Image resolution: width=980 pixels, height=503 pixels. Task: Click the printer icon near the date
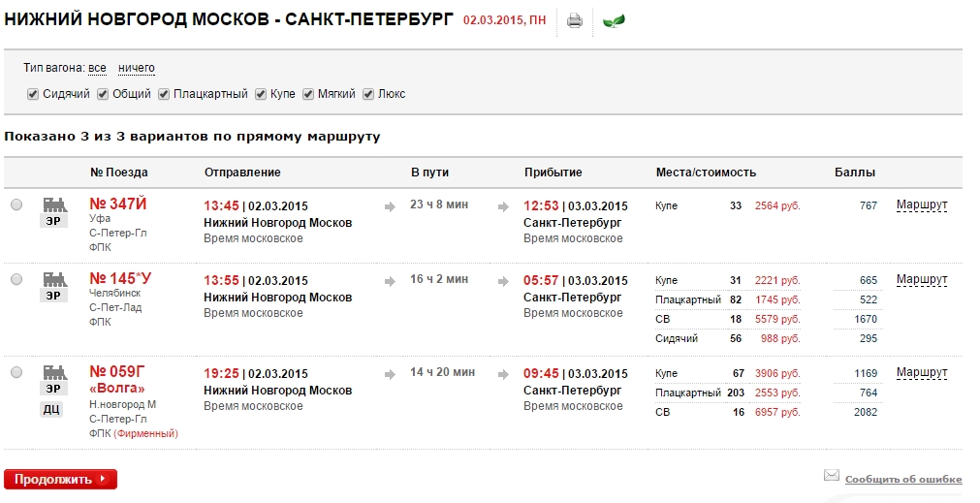575,21
